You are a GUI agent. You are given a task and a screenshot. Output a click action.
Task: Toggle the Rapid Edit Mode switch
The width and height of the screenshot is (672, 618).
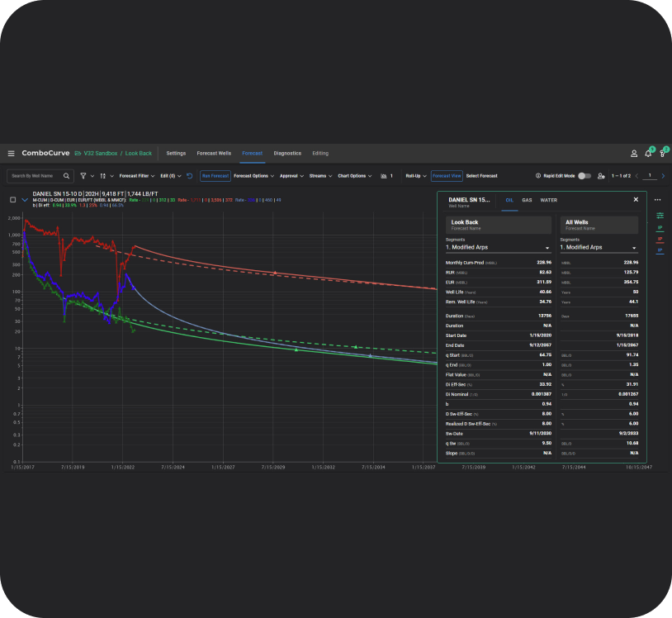pyautogui.click(x=584, y=176)
